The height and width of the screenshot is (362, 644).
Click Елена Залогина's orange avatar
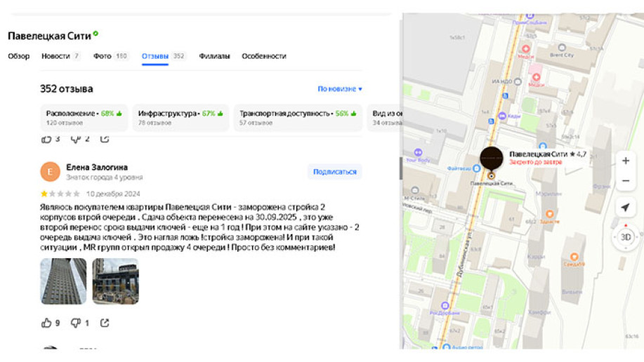pyautogui.click(x=50, y=171)
